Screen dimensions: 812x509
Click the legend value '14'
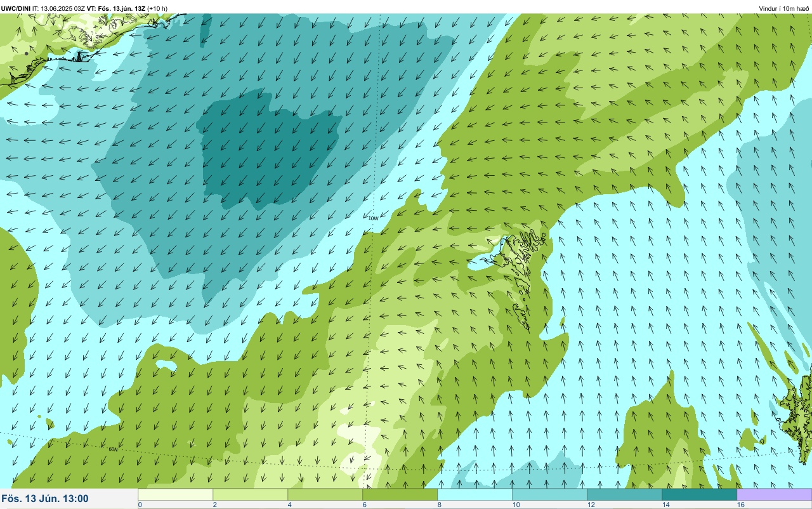pyautogui.click(x=667, y=505)
